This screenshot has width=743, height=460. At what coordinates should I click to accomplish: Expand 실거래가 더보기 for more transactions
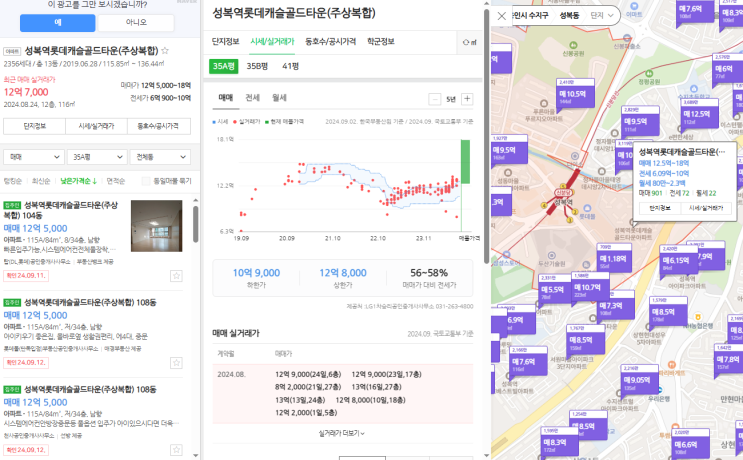[x=341, y=433]
